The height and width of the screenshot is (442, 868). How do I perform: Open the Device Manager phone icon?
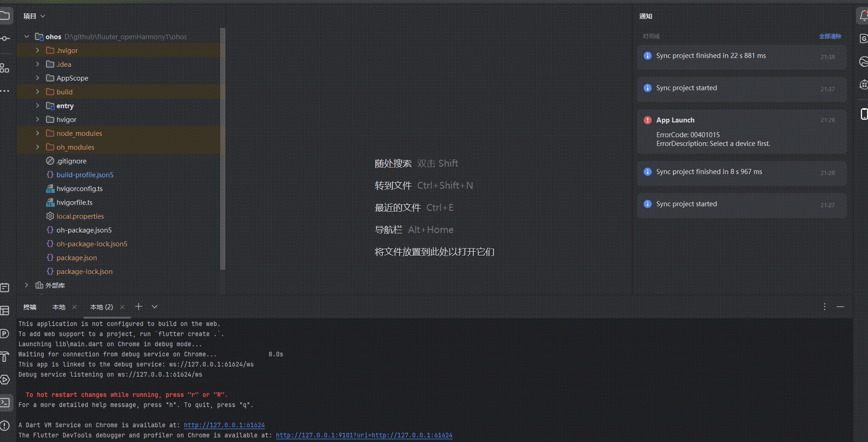tap(863, 114)
